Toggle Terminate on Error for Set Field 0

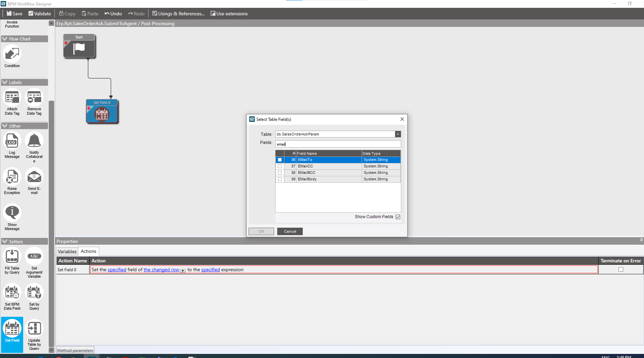pos(621,270)
